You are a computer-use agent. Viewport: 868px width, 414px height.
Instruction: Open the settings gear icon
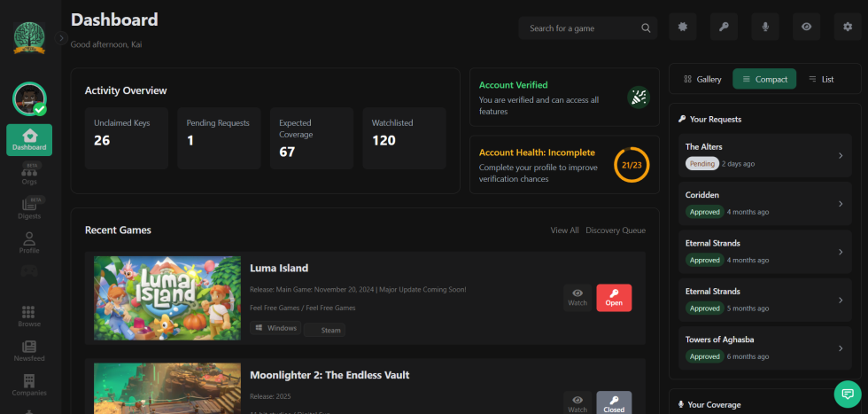(x=848, y=27)
